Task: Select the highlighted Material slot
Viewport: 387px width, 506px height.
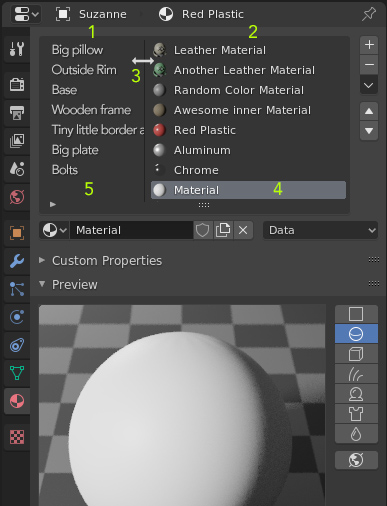Action: [248, 190]
